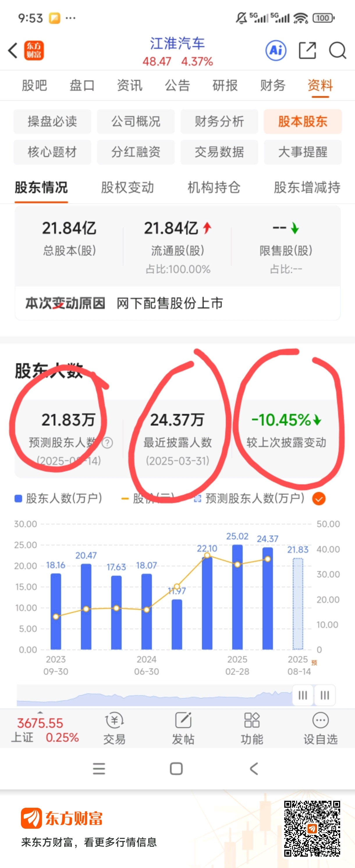
Task: Select 股东情况 sub-tab
Action: point(41,187)
